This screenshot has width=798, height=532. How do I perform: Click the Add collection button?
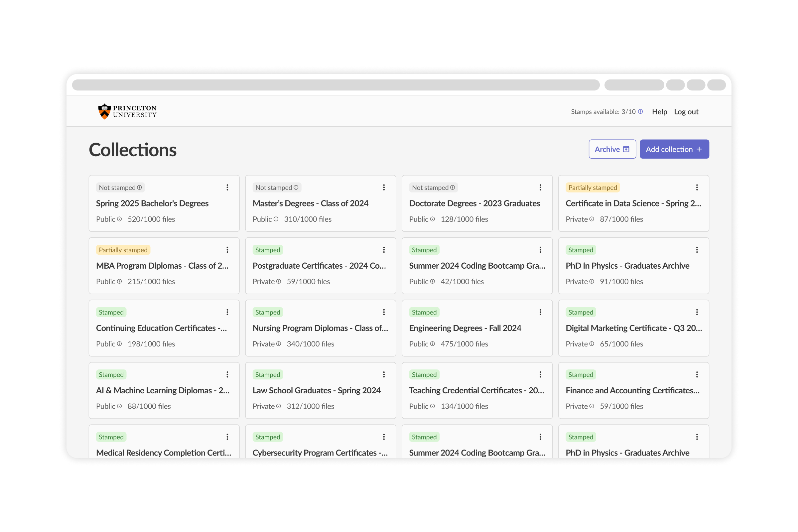[674, 149]
